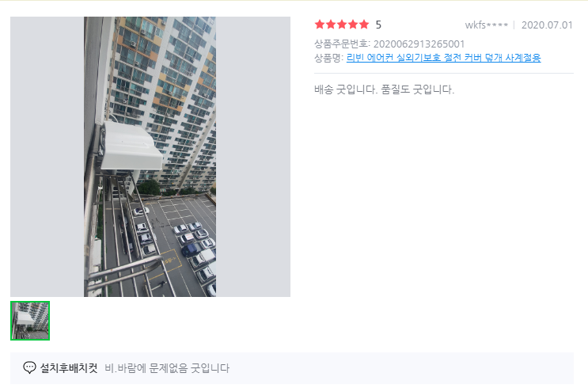Click the 상품명 label
This screenshot has height=392, width=588.
point(328,58)
